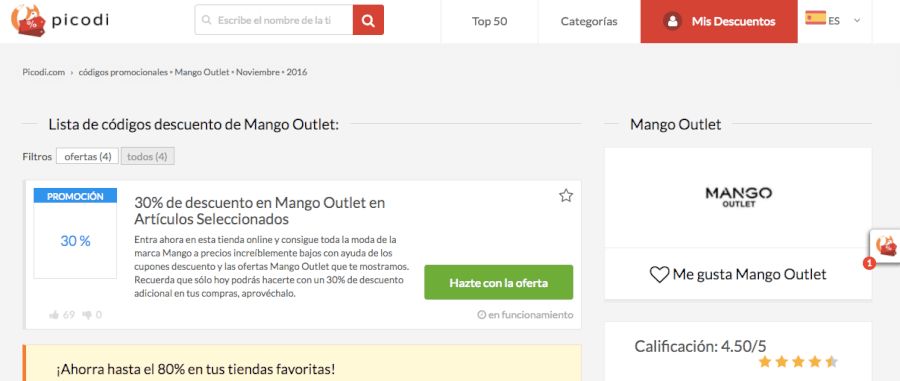Click the Me gusta Mango Outlet text
900x381 pixels.
point(750,275)
